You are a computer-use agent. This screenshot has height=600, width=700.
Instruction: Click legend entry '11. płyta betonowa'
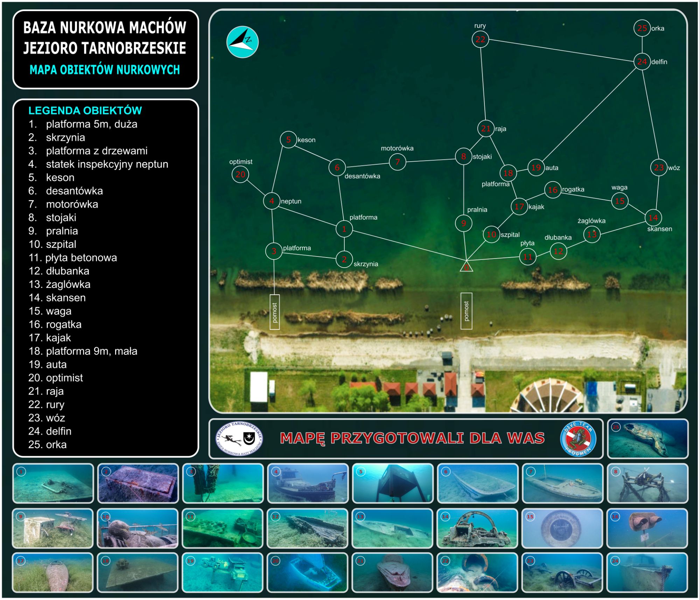(x=73, y=258)
